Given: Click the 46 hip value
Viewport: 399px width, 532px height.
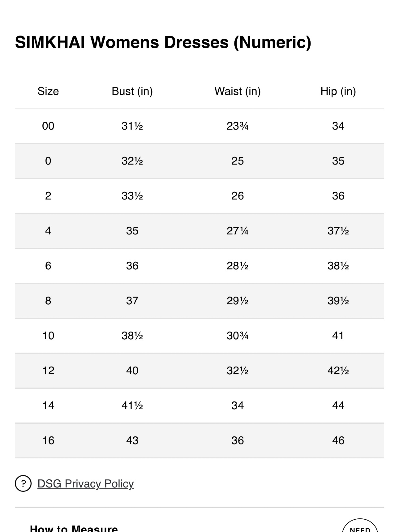Looking at the screenshot, I should coord(338,440).
